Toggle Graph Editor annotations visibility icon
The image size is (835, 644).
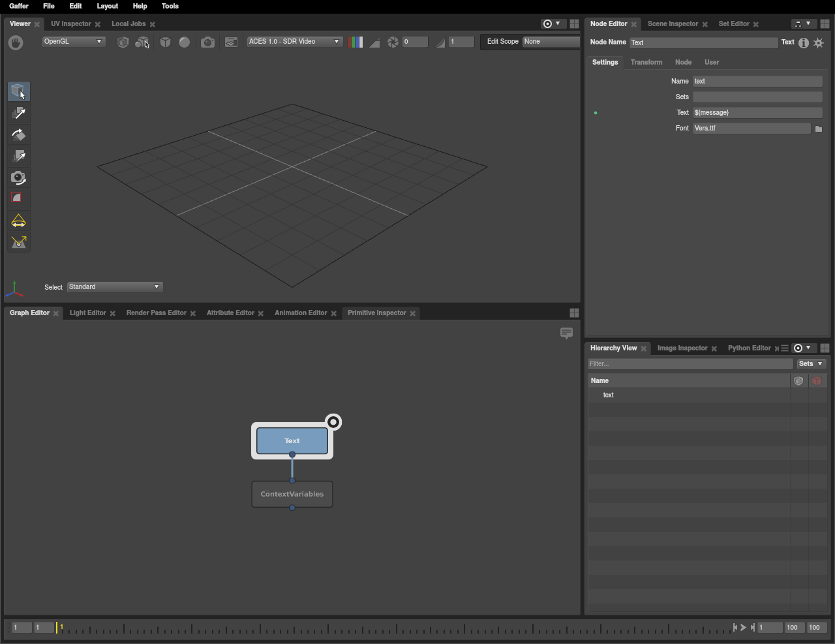click(566, 333)
